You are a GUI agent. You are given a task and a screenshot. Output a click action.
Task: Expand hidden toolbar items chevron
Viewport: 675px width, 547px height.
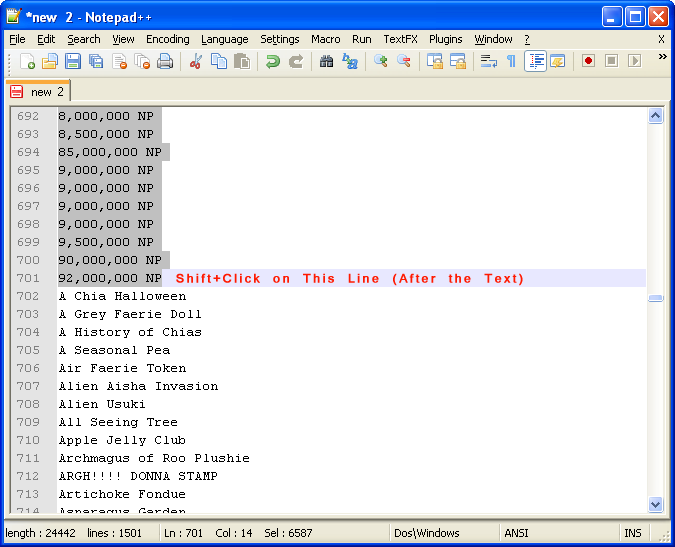pyautogui.click(x=663, y=57)
